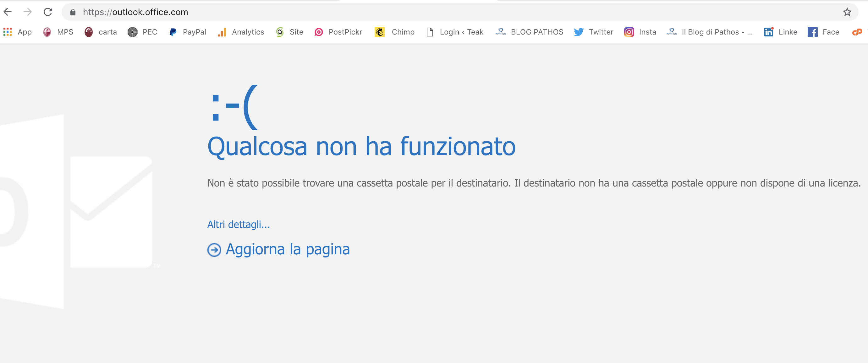The height and width of the screenshot is (363, 868).
Task: Open the carta bookmark
Action: click(101, 32)
